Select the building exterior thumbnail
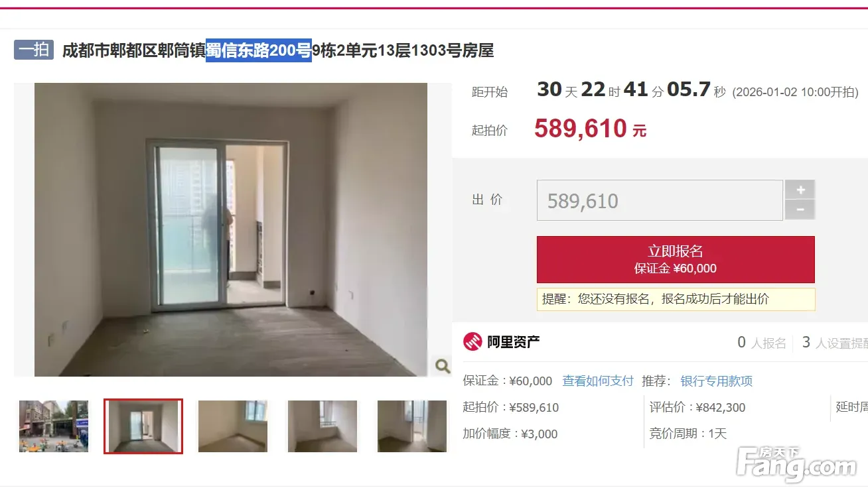The height and width of the screenshot is (492, 868). (x=54, y=426)
